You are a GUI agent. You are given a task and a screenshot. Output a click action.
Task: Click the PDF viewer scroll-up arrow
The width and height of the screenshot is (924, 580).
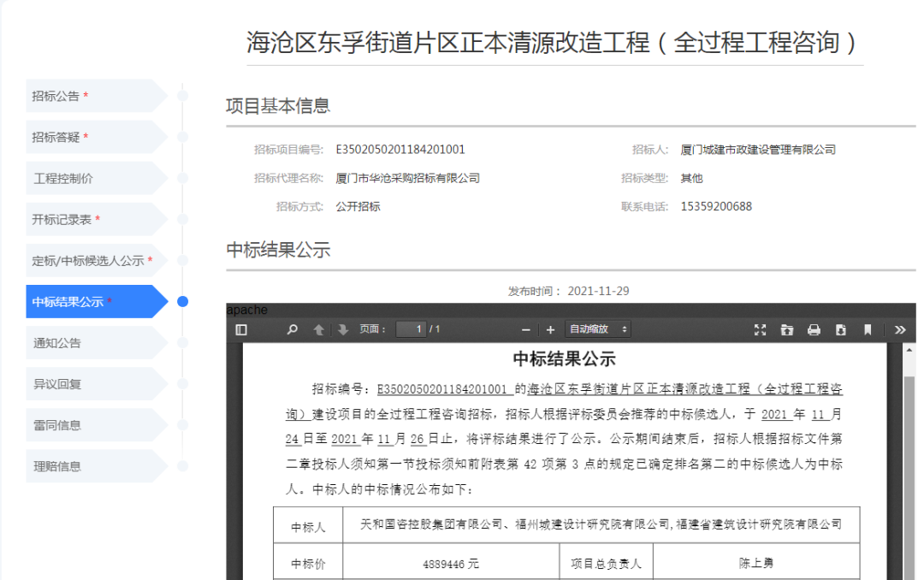(909, 350)
